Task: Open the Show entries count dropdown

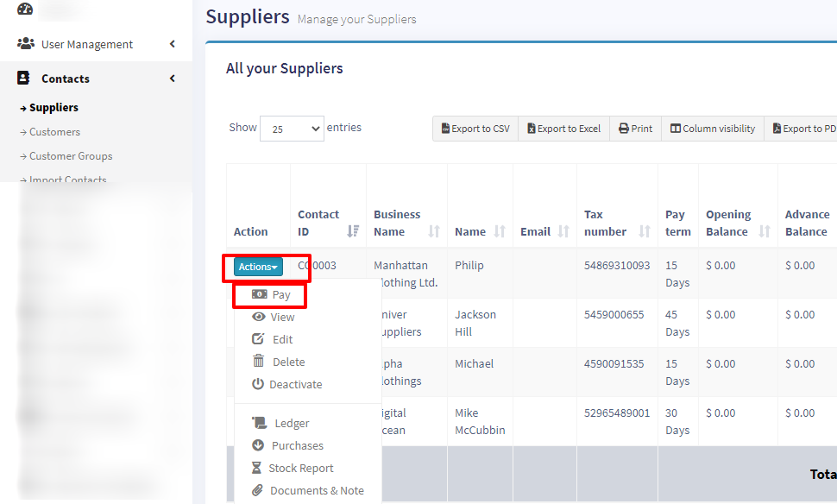Action: (x=292, y=129)
